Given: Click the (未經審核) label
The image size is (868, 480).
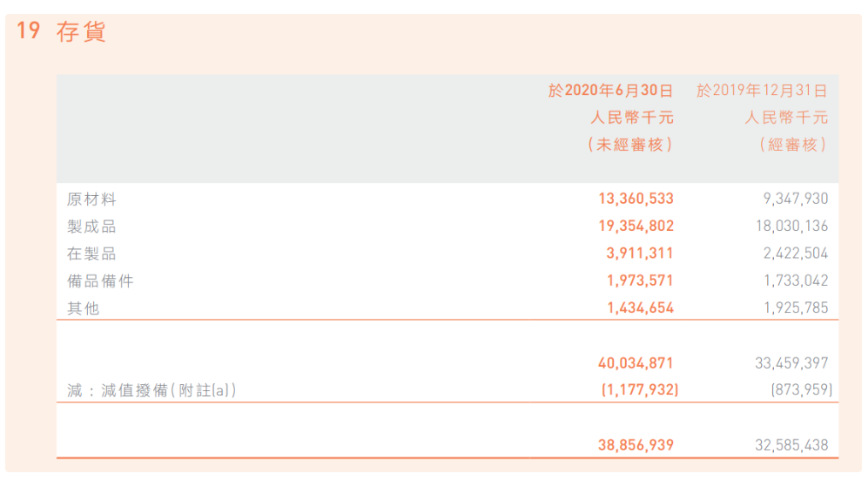Looking at the screenshot, I should [631, 145].
